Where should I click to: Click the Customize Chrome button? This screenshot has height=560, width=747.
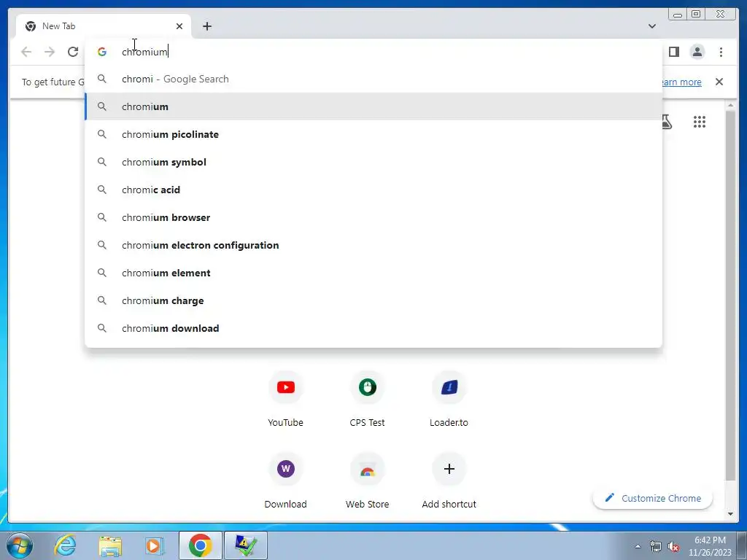click(653, 498)
